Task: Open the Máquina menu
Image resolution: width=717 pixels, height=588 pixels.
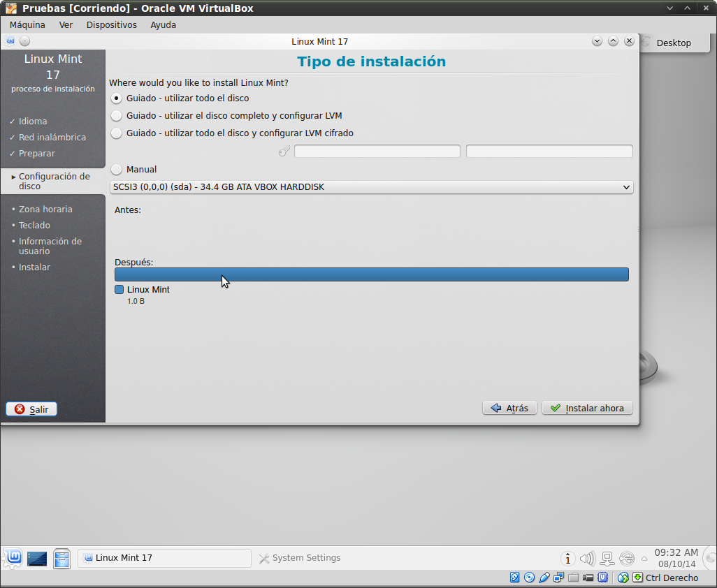Action: [27, 24]
